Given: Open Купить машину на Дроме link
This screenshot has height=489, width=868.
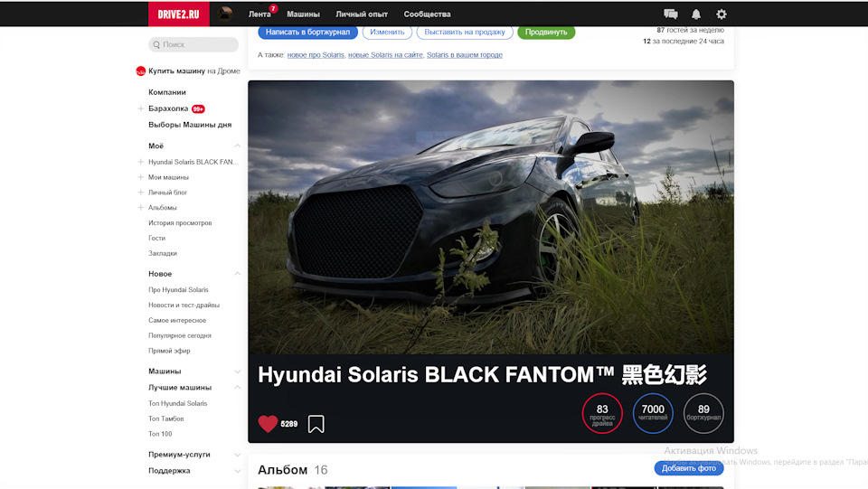Looking at the screenshot, I should (193, 71).
